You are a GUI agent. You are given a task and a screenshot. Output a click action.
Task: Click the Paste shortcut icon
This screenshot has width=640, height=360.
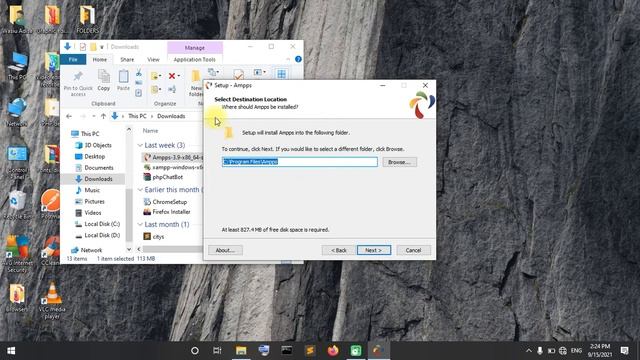[139, 93]
